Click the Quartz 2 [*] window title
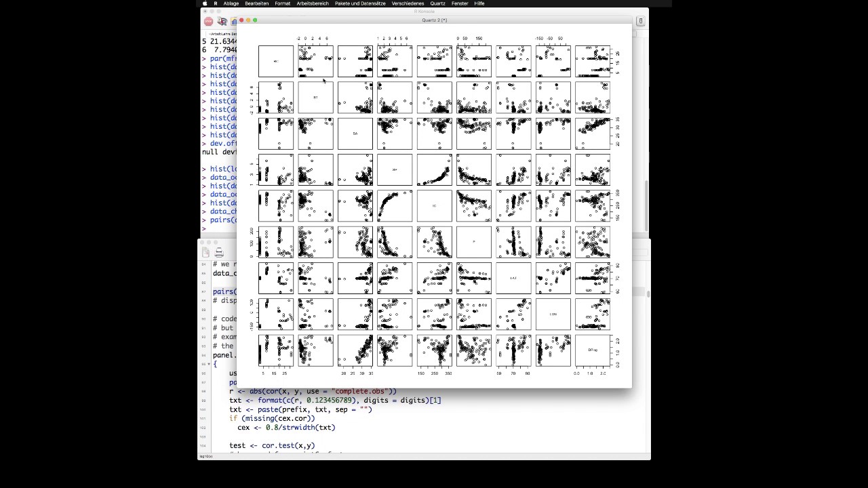The image size is (868, 488). coord(434,20)
